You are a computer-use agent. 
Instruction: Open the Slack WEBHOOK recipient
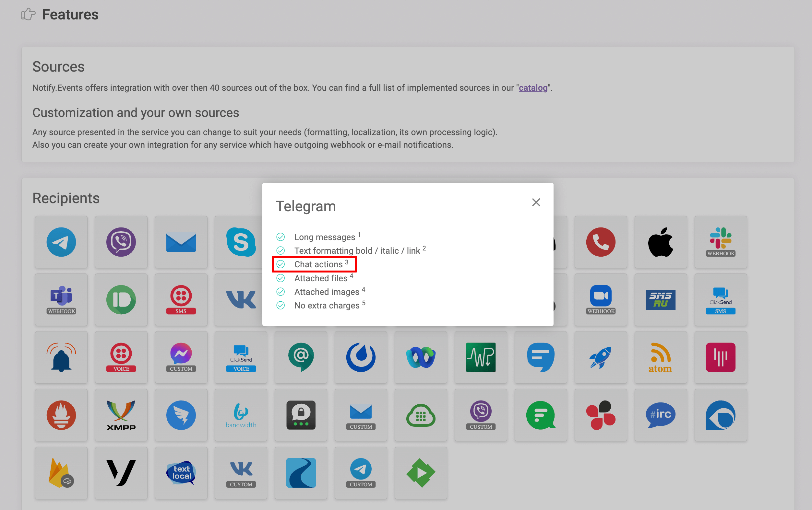721,242
